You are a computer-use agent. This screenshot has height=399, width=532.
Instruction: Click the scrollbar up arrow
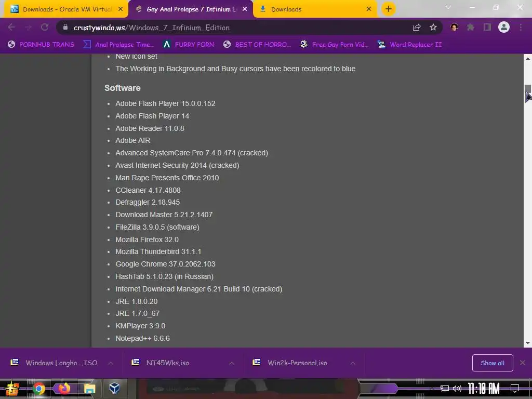(x=528, y=58)
